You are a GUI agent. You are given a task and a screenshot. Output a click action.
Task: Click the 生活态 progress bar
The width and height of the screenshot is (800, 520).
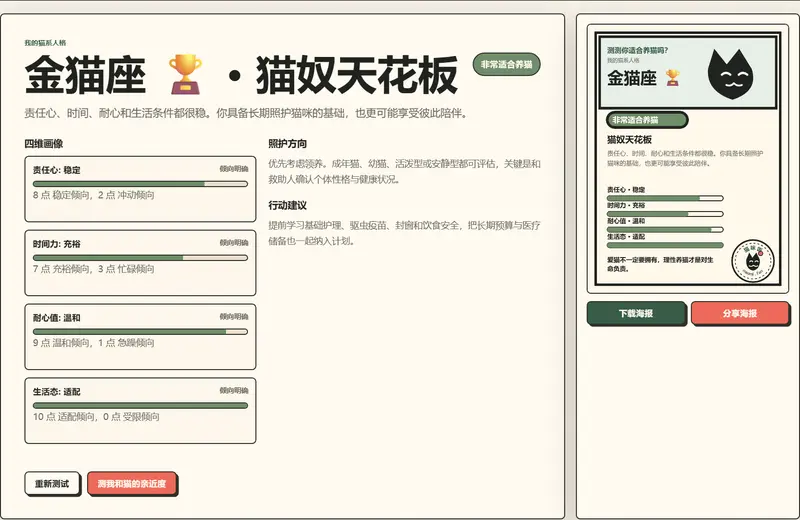[140, 406]
